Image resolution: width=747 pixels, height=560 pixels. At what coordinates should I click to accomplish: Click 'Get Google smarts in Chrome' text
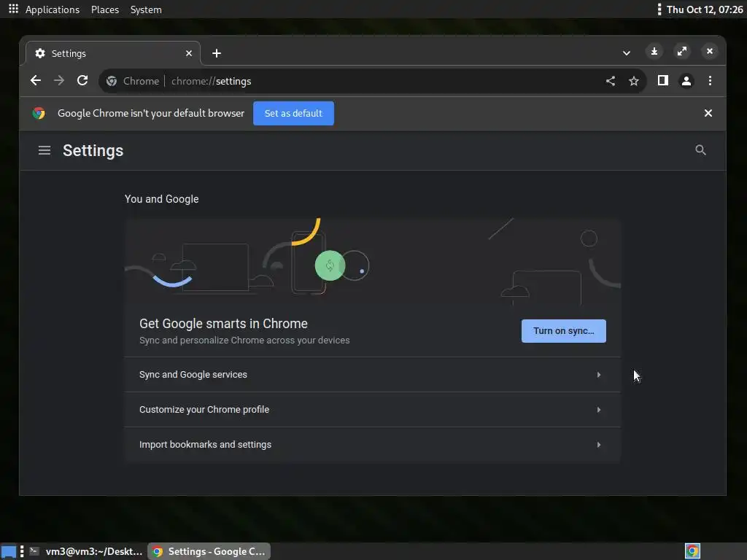pyautogui.click(x=223, y=324)
